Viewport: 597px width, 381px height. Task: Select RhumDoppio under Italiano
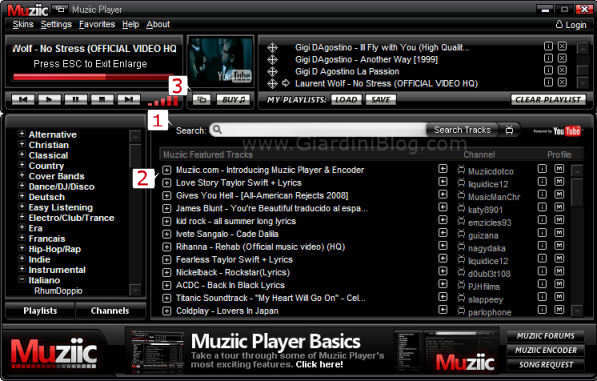tap(58, 291)
